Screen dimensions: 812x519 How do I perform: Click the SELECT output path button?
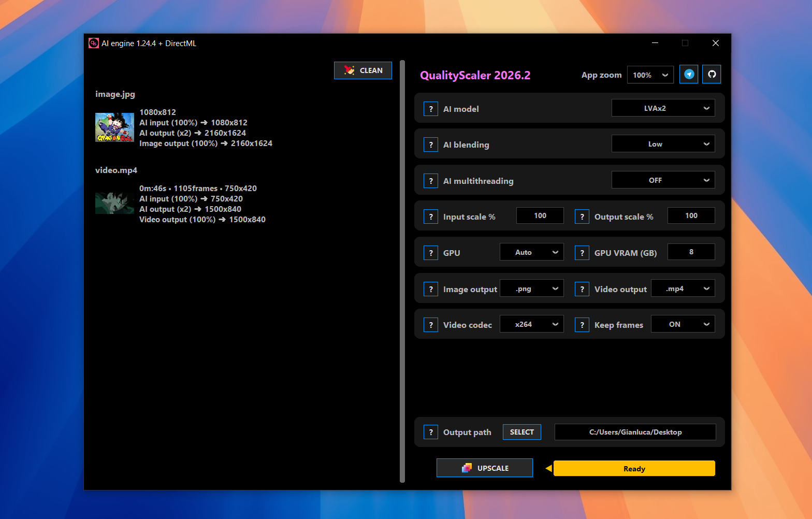(x=521, y=432)
